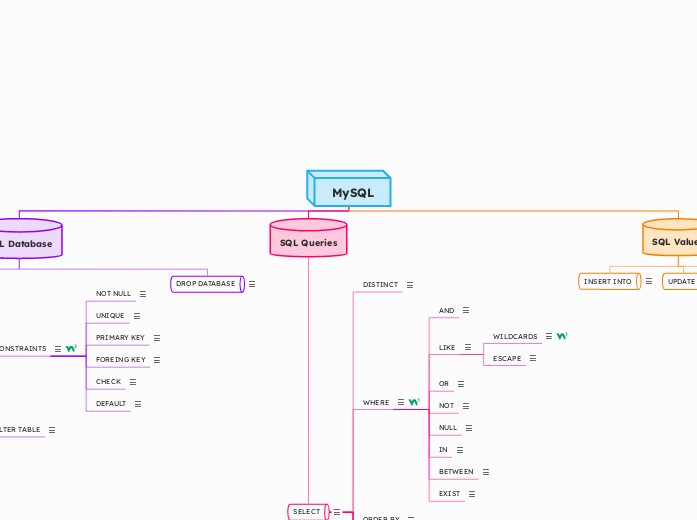697x520 pixels.
Task: Select the EXIST topic text
Action: tap(449, 494)
